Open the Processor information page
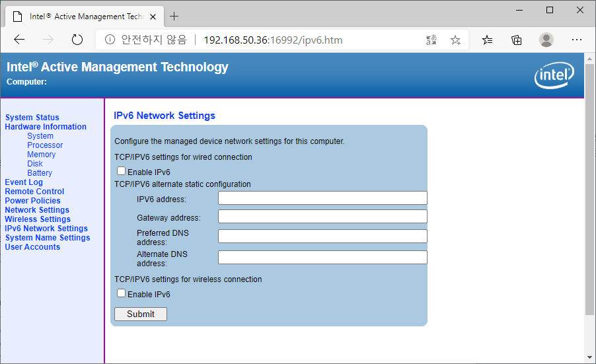The width and height of the screenshot is (596, 364). click(45, 145)
